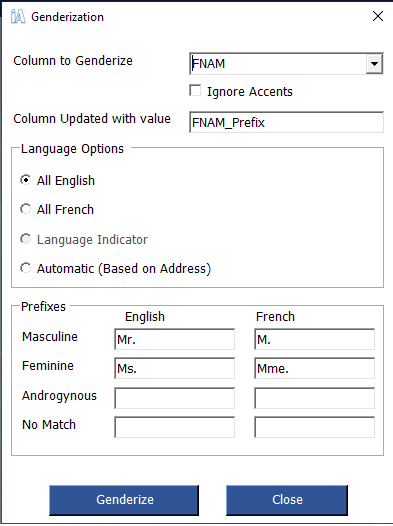Image resolution: width=393 pixels, height=526 pixels.
Task: Select the All English radio button
Action: tap(25, 180)
